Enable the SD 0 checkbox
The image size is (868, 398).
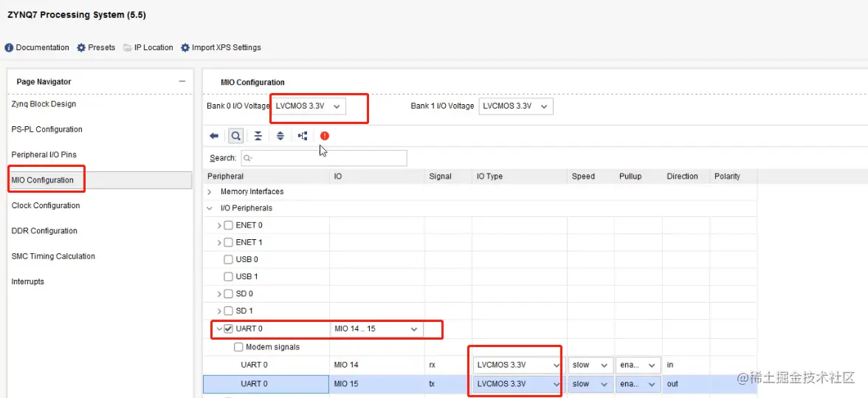click(228, 293)
